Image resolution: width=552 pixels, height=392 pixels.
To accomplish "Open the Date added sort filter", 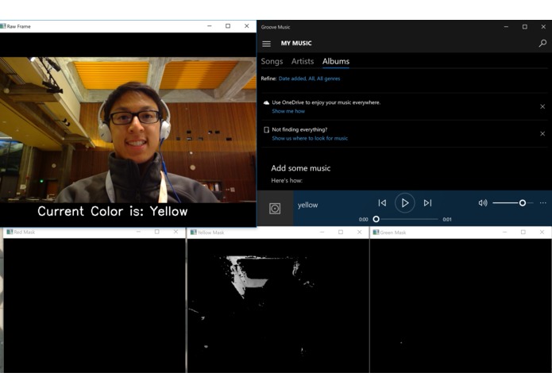I will coord(292,79).
